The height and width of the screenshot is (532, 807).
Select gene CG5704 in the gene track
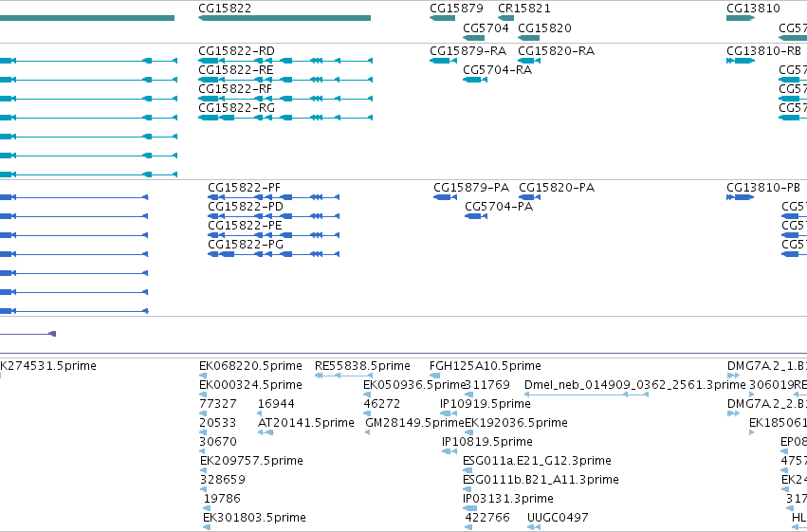click(x=473, y=38)
